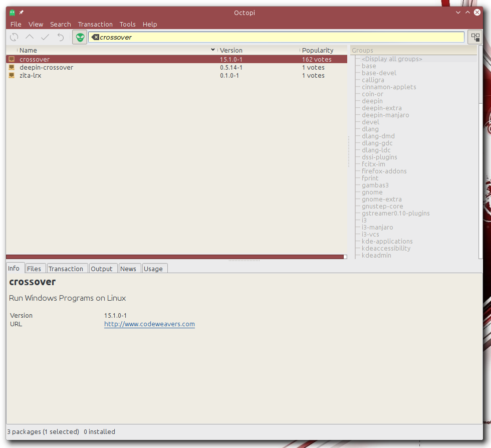
Task: Click the rollback undo-arrow toolbar icon
Action: pyautogui.click(x=61, y=37)
